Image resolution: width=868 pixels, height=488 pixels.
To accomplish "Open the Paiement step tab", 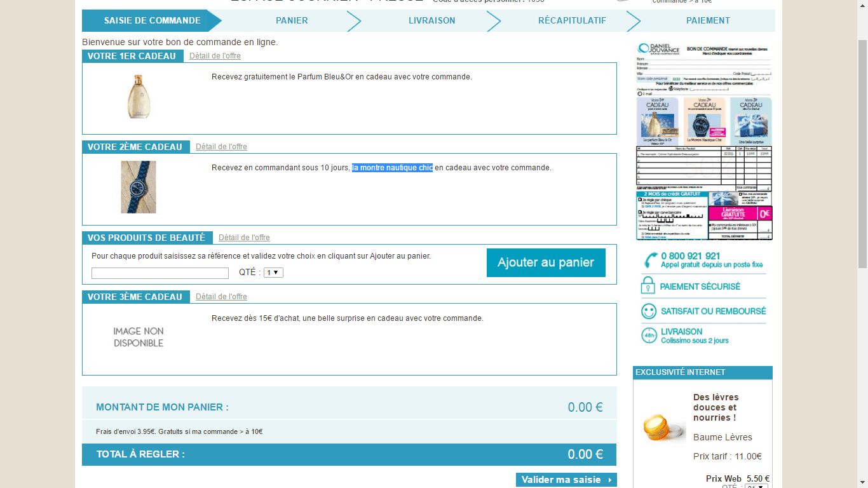I will pos(708,20).
